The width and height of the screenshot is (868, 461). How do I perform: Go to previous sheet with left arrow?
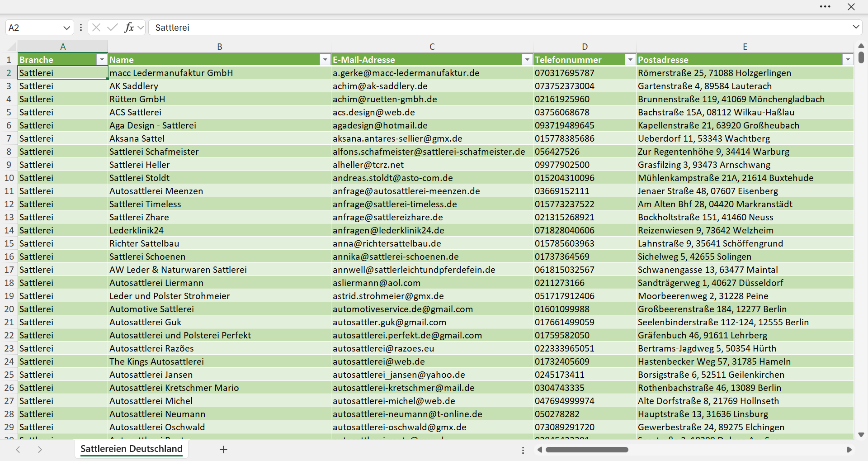pyautogui.click(x=18, y=449)
